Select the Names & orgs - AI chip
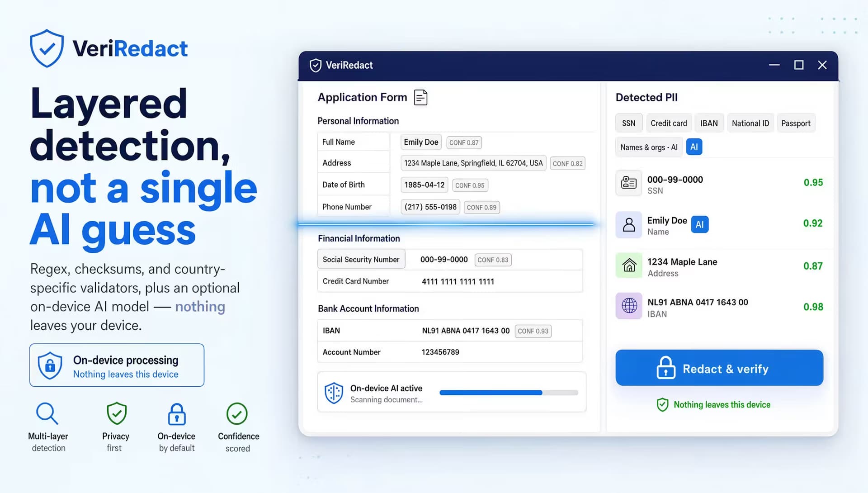 [649, 147]
